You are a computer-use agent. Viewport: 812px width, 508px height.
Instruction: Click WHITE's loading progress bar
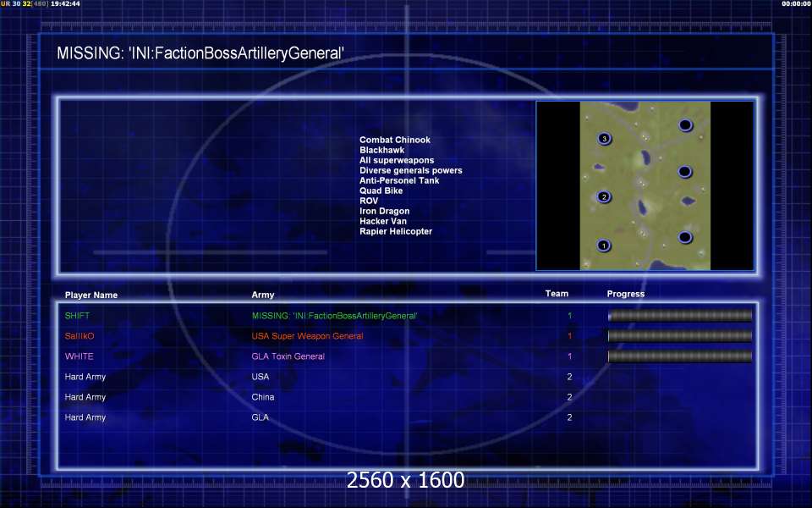point(680,356)
